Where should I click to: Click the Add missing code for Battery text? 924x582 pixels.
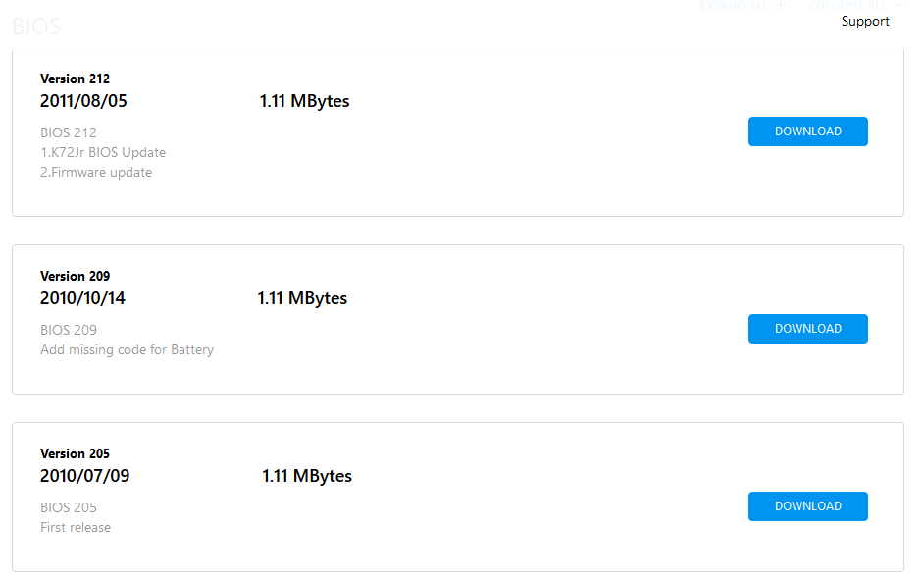[x=128, y=349]
